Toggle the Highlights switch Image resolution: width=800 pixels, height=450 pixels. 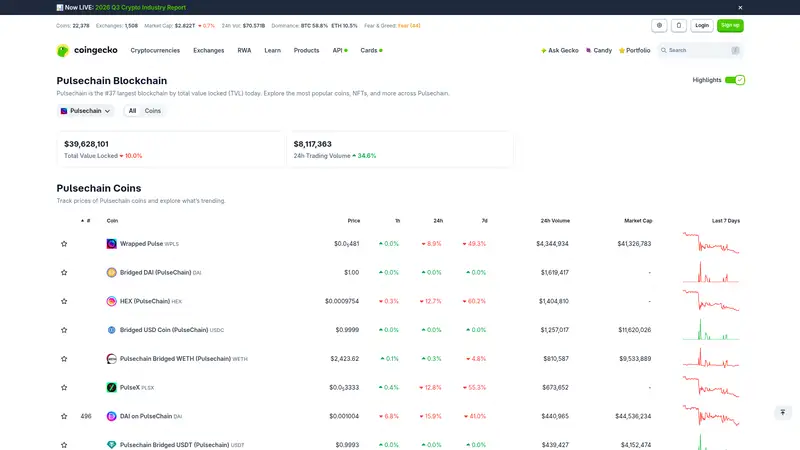(735, 80)
